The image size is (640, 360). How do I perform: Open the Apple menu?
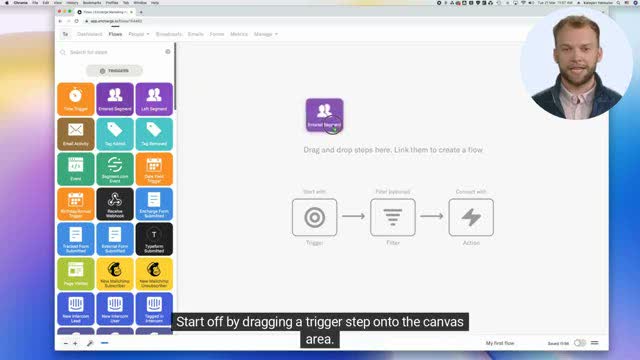pos(7,2)
